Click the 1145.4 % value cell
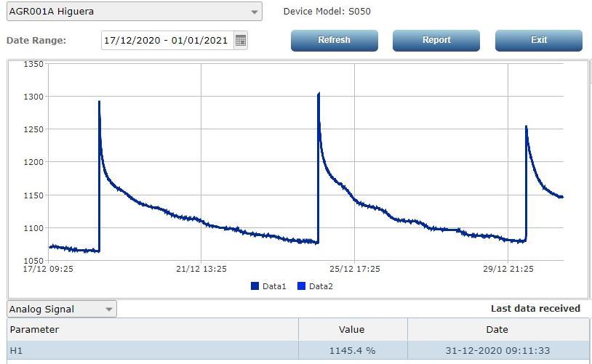Viewport: 592px width, 364px height. click(x=352, y=351)
